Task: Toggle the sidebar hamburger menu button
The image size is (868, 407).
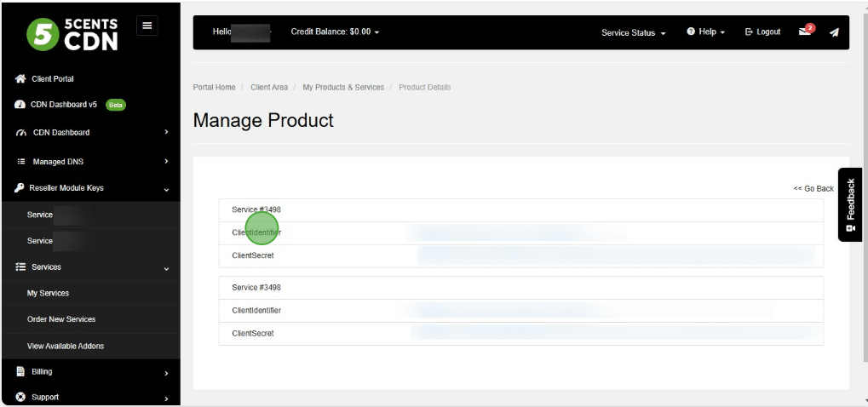Action: [x=147, y=26]
